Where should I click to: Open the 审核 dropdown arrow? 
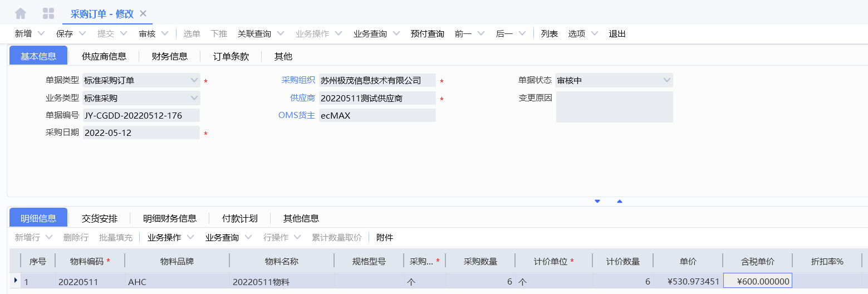click(x=164, y=33)
